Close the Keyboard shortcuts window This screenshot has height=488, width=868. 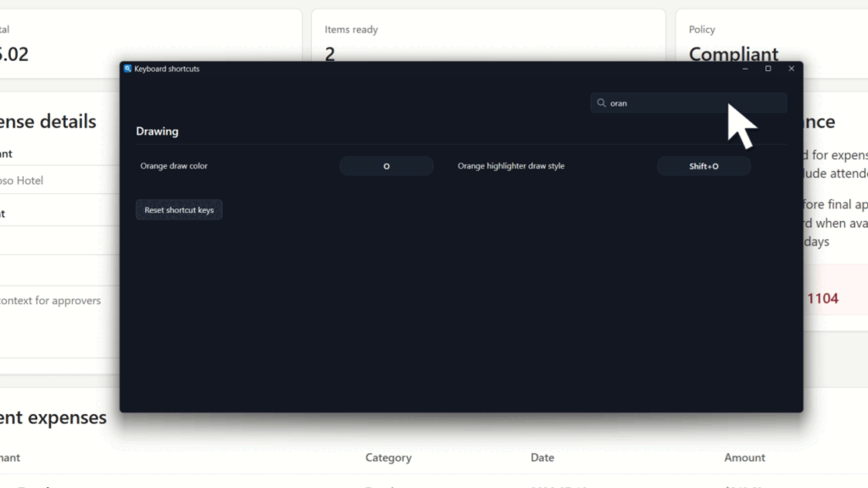(792, 69)
